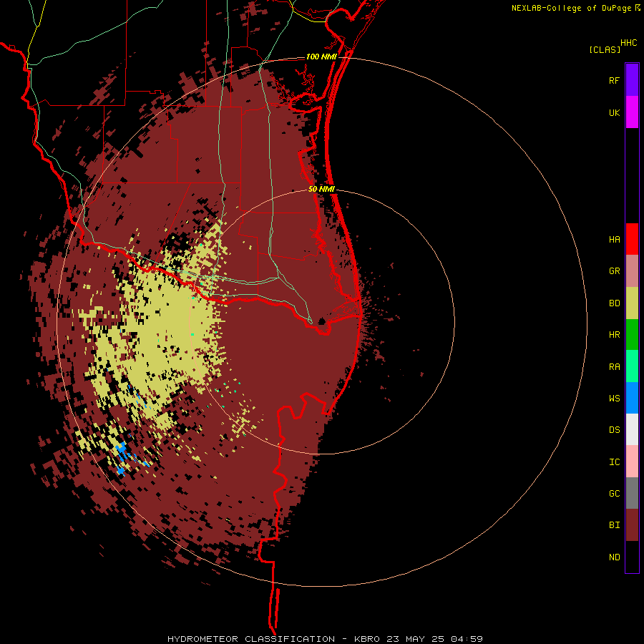
Task: Click the GC gray legend swatch
Action: tap(632, 493)
